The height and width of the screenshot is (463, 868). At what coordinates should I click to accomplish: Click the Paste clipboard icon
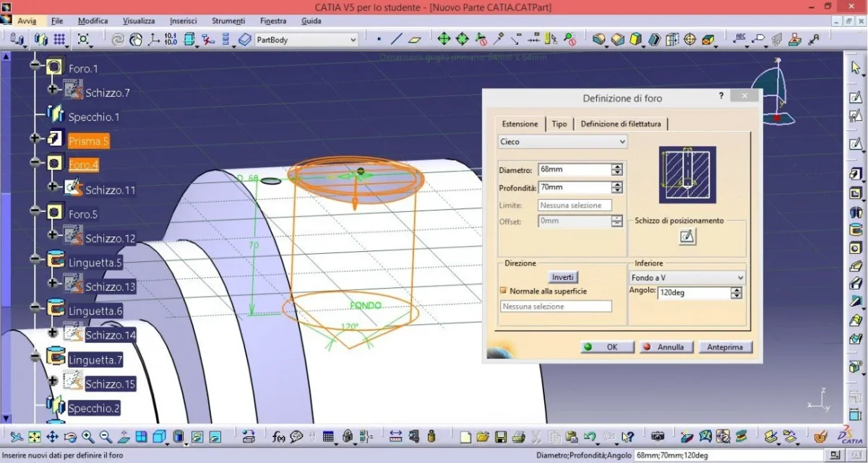tap(572, 437)
